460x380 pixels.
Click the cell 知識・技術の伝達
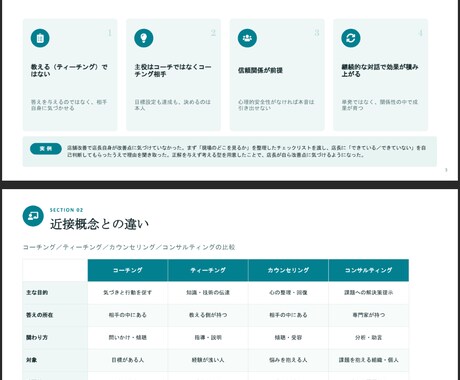click(208, 293)
